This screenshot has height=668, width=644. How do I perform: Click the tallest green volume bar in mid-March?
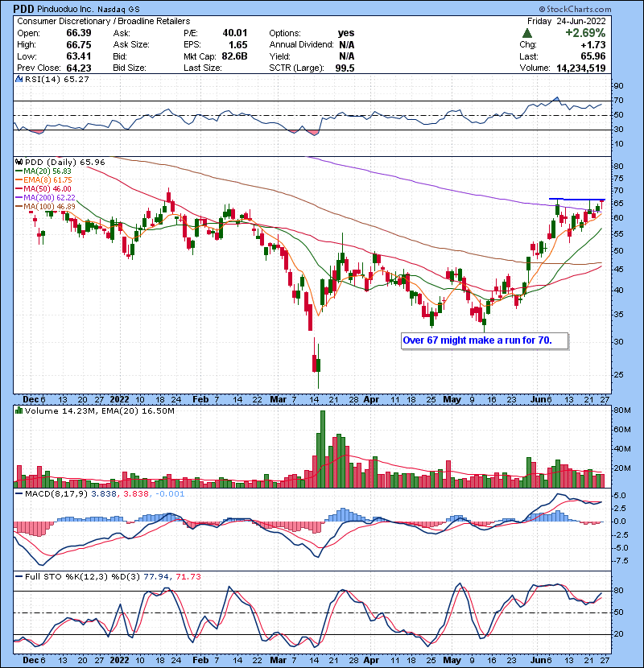pyautogui.click(x=323, y=449)
